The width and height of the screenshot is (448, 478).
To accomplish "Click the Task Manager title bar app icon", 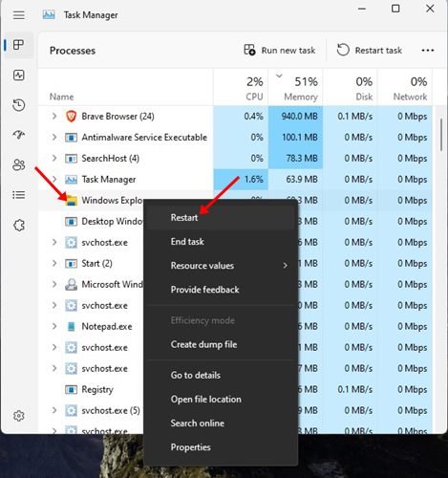I will (49, 14).
